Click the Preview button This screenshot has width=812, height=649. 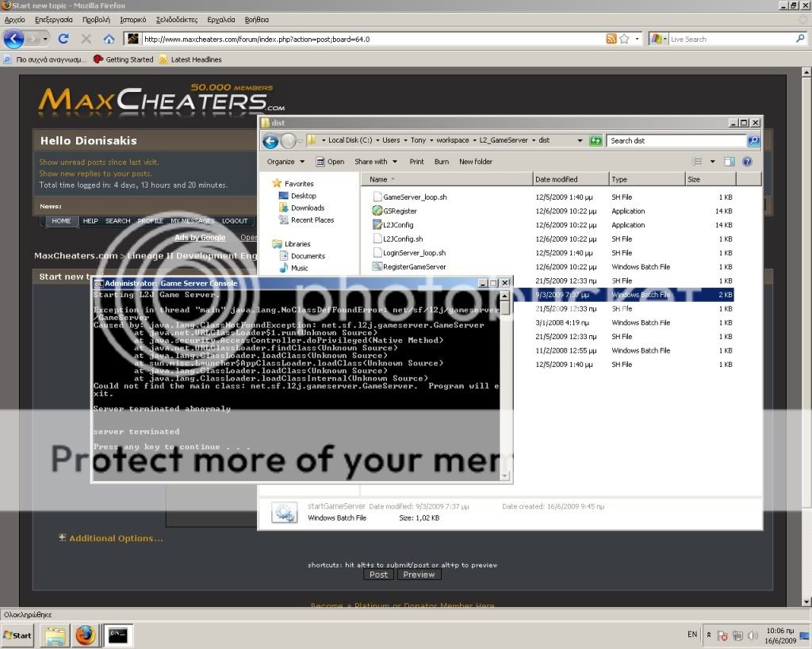point(419,575)
